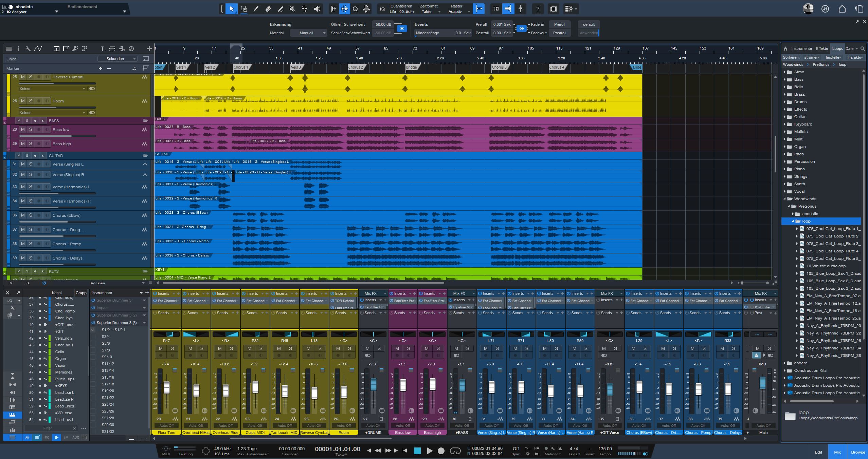
Task: Open the Edit view
Action: click(818, 452)
